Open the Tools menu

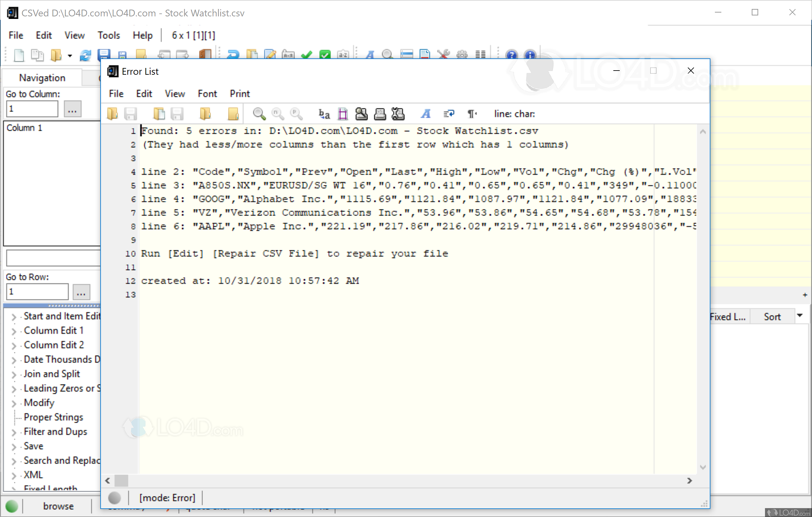pos(108,35)
